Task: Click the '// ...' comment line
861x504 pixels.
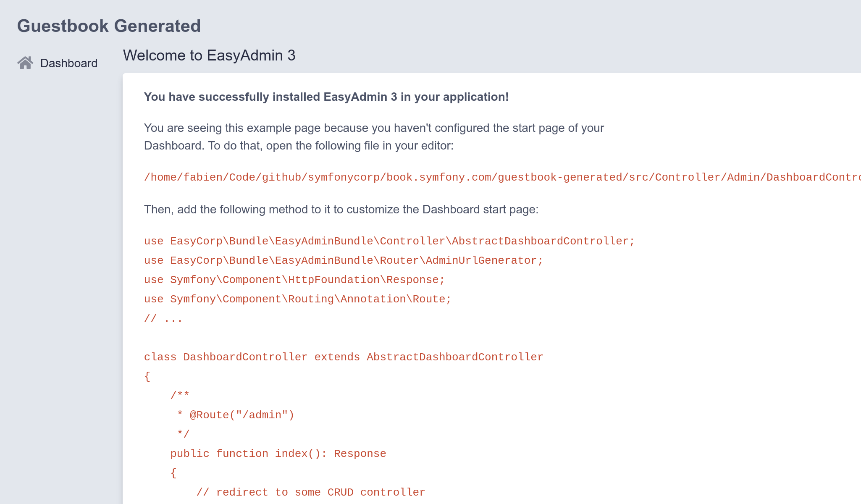Action: pos(163,318)
